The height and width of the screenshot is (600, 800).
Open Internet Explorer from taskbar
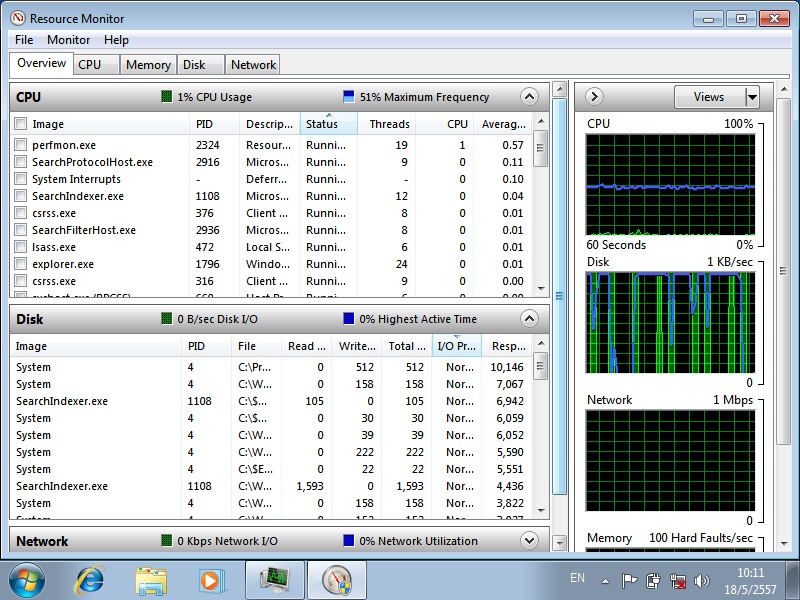click(x=90, y=579)
